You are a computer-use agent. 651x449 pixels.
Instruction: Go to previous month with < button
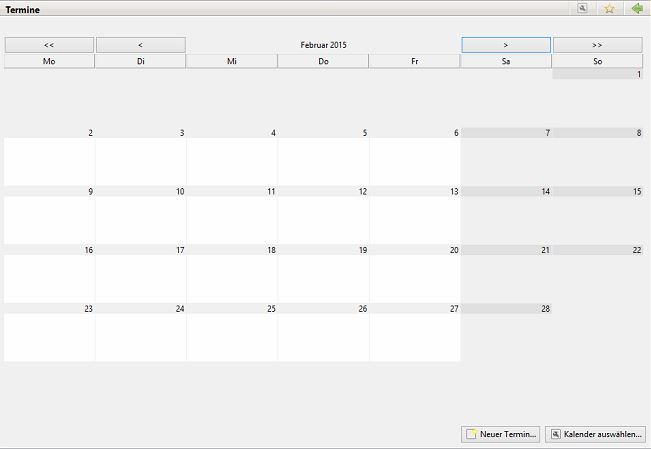tap(140, 45)
